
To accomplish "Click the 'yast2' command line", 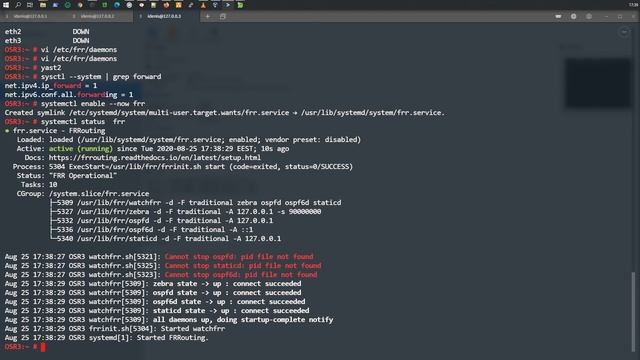I will [x=51, y=68].
